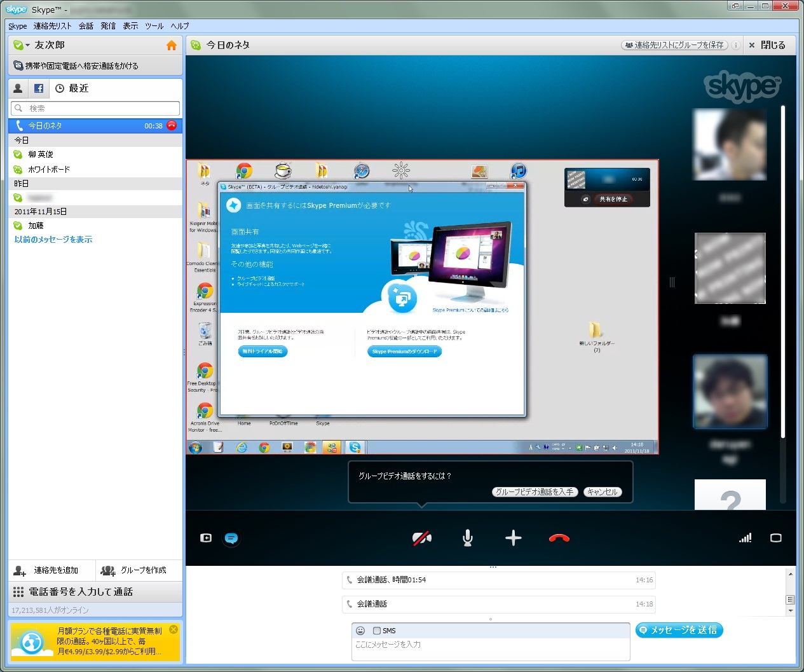
Task: Select the third participant's webcam thumbnail
Action: coord(730,391)
